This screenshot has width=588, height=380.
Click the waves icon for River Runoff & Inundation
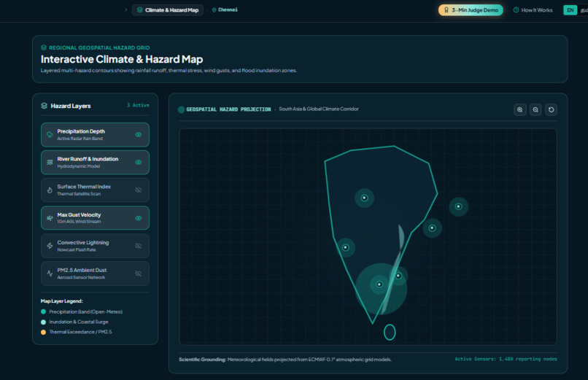tap(50, 162)
